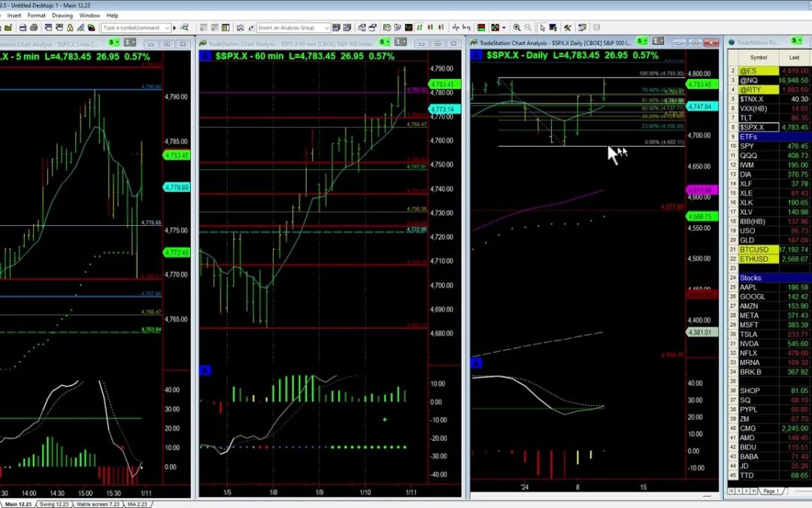The width and height of the screenshot is (812, 508).
Task: Select the Main 12.23 workspace tab
Action: [x=18, y=503]
